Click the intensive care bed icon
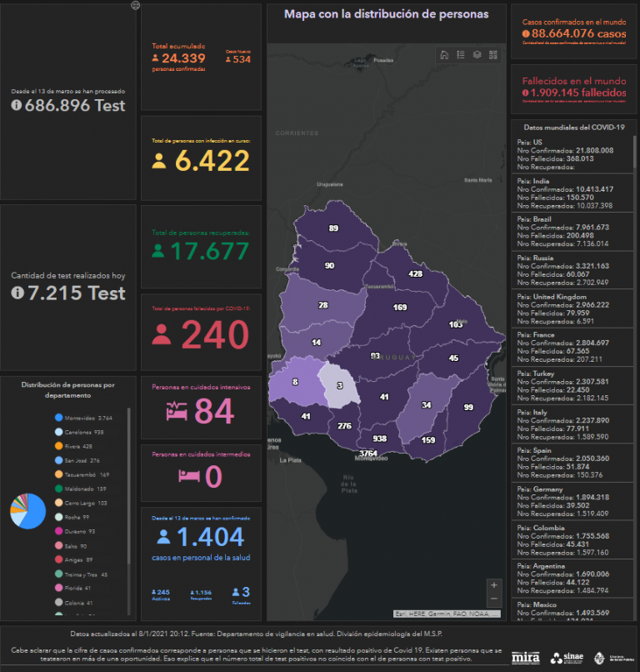Viewport: 640px width, 672px height. 177,411
